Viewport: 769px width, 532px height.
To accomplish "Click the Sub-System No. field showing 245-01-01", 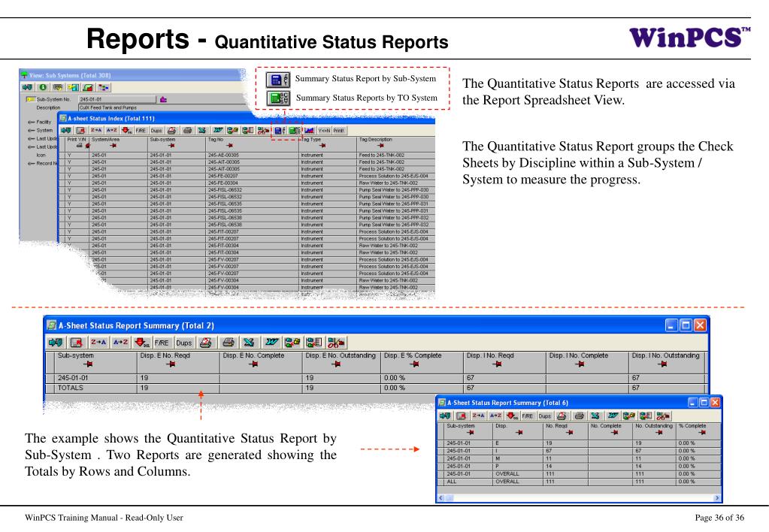I will pos(117,99).
